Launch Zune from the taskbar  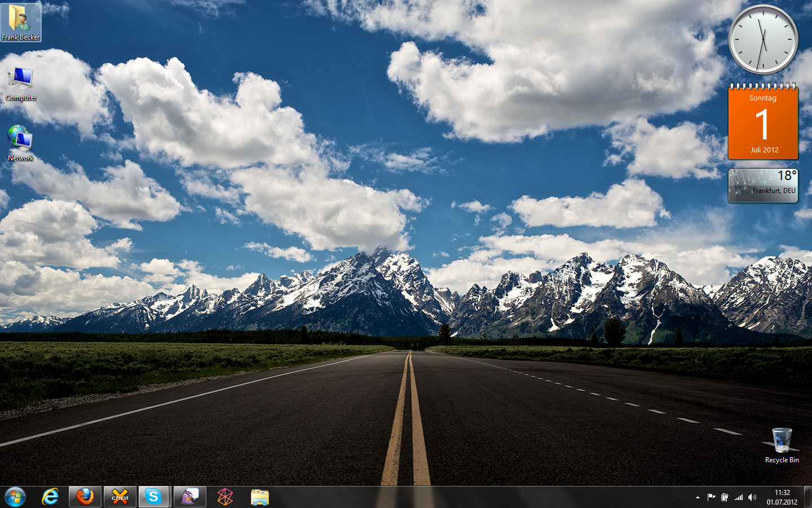(225, 497)
